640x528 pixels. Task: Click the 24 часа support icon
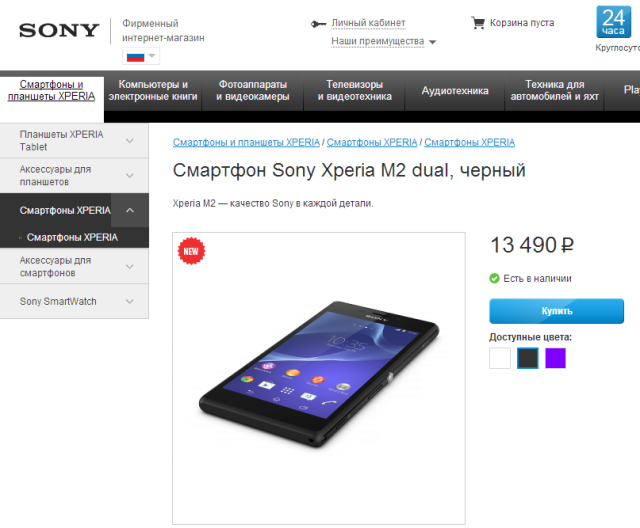(613, 22)
